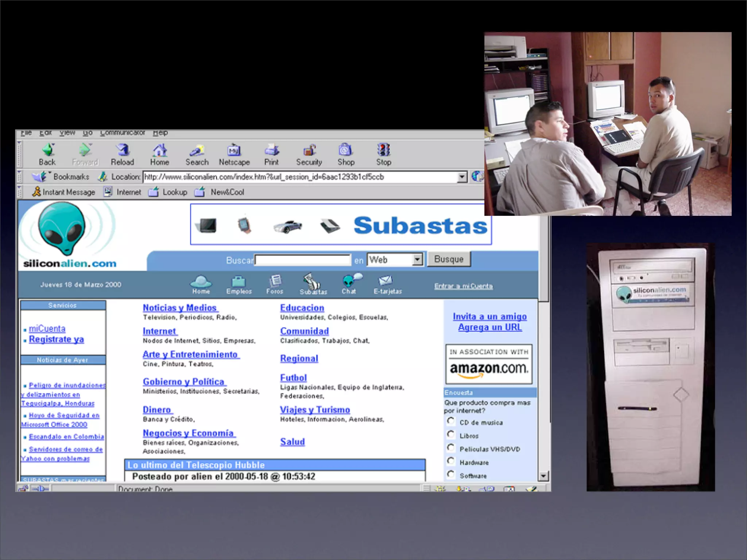Image resolution: width=747 pixels, height=560 pixels.
Task: Open the Web search scope dropdown
Action: pyautogui.click(x=417, y=260)
